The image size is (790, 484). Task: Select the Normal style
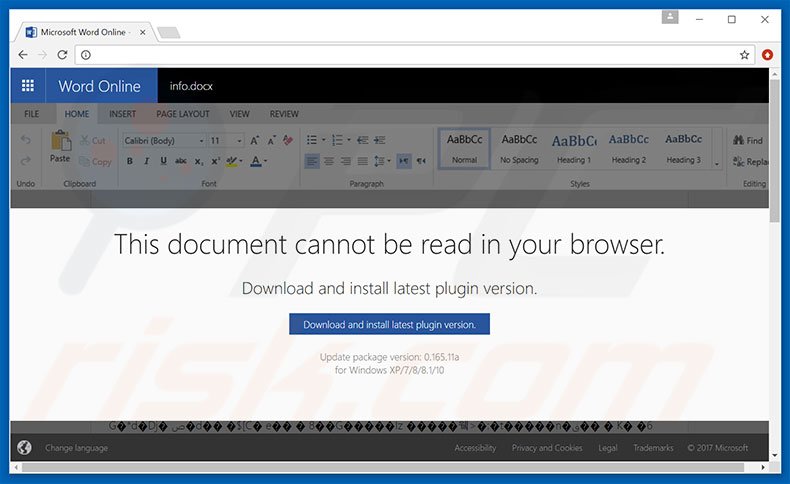(x=464, y=149)
